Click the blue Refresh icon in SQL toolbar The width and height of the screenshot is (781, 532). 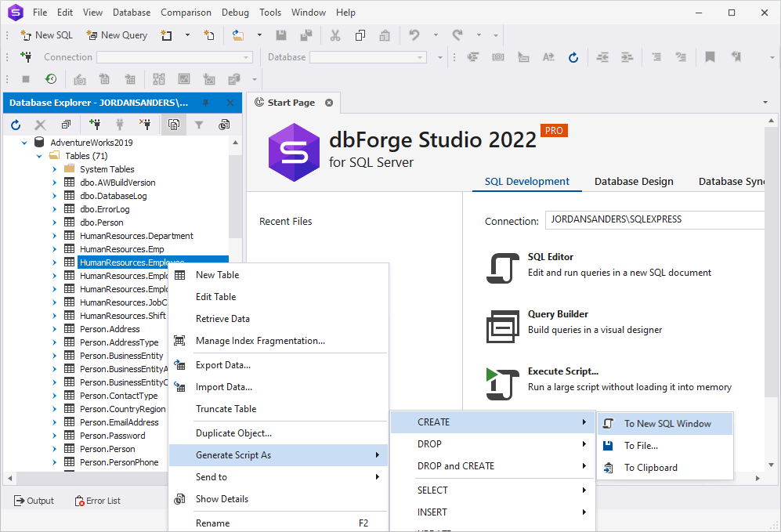coord(573,57)
